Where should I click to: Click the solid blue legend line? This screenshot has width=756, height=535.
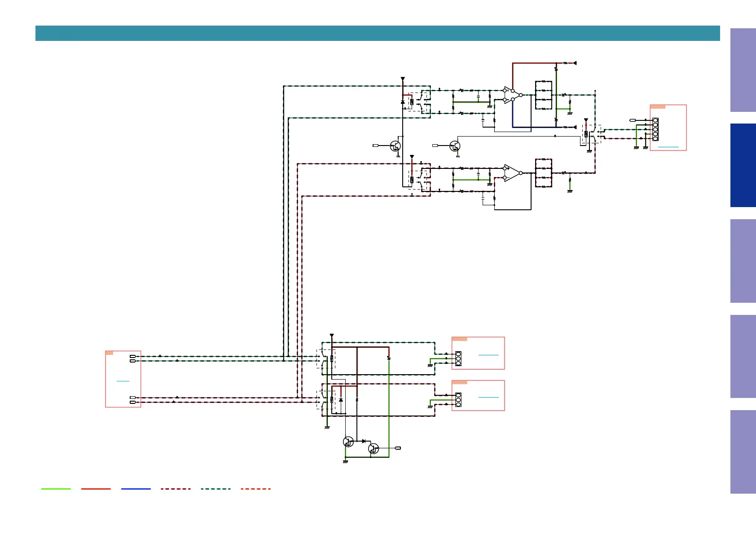[136, 489]
